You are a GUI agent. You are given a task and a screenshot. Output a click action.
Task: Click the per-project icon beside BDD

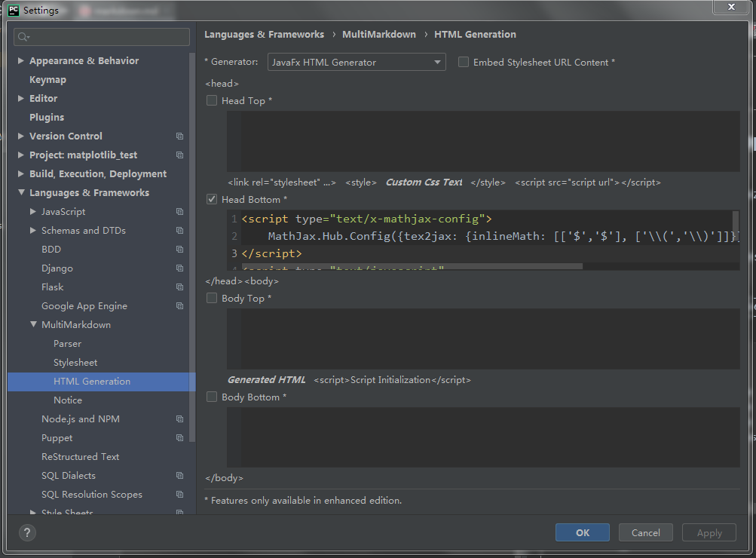pos(180,249)
